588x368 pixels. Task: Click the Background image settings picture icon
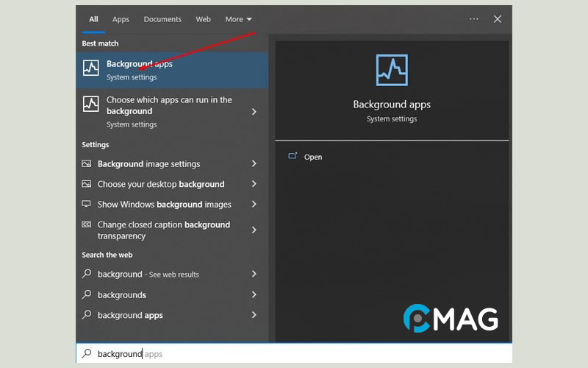pos(87,163)
